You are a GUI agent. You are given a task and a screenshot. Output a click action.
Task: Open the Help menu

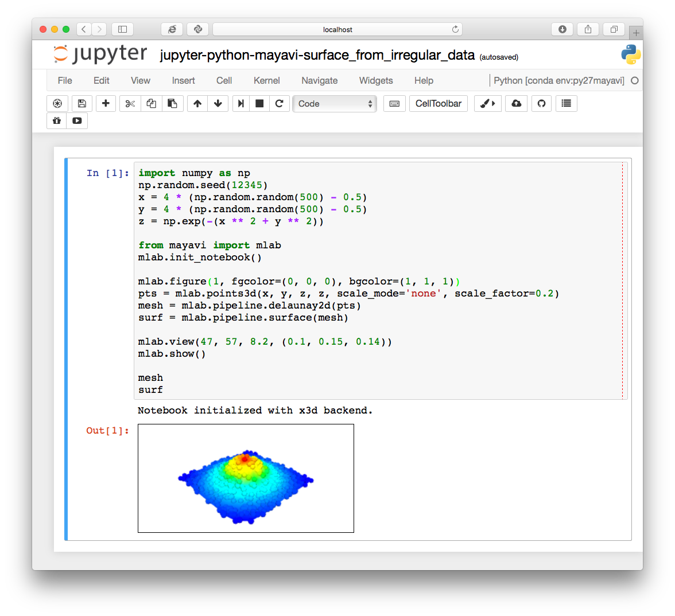tap(424, 80)
